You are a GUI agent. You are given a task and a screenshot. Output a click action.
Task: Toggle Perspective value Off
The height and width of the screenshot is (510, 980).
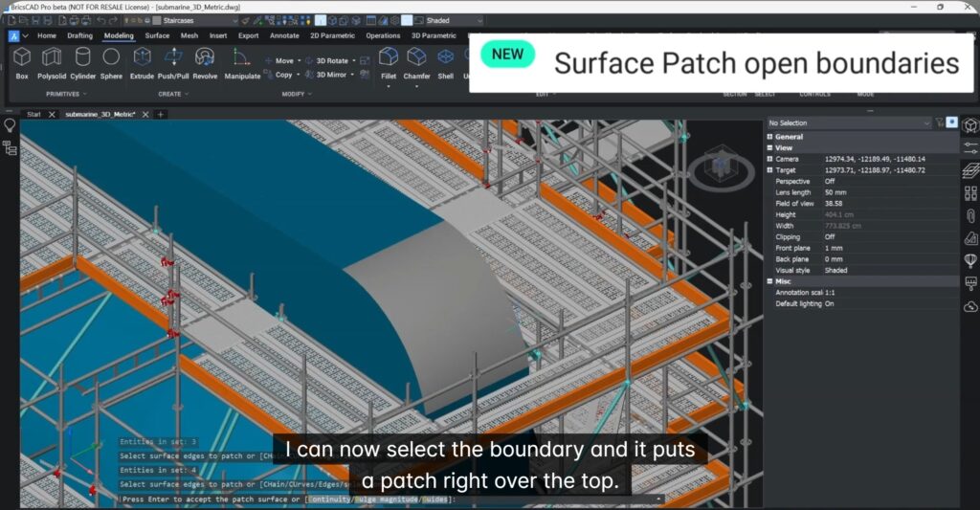click(830, 181)
